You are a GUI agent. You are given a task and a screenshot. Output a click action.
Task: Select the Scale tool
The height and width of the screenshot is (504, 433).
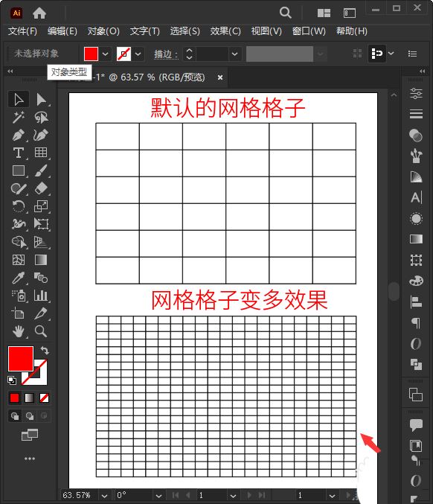point(41,206)
